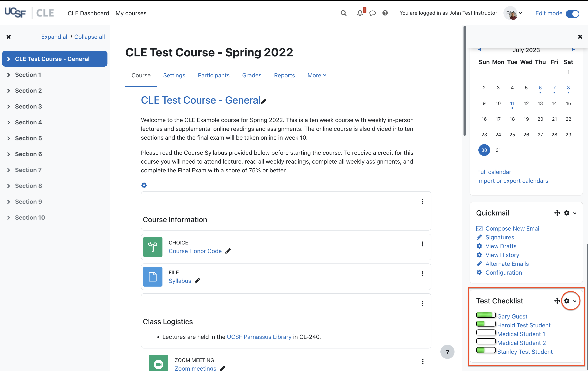The height and width of the screenshot is (371, 588).
Task: Click the blue gear below course description
Action: (x=144, y=185)
